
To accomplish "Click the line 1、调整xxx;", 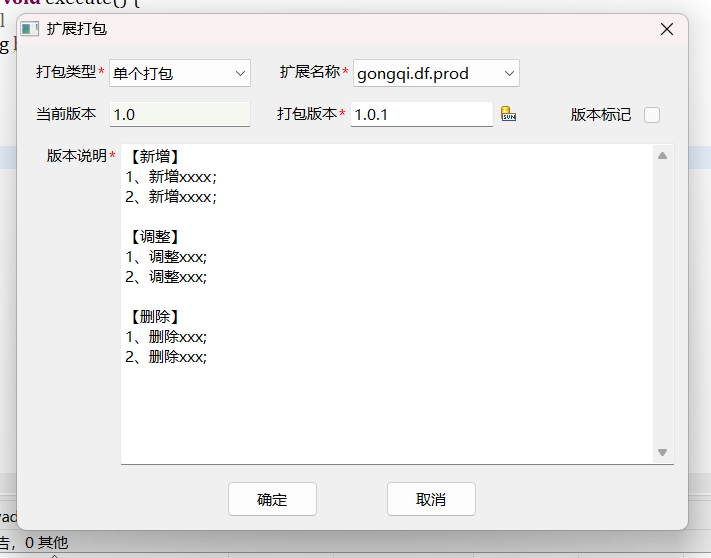I will (166, 257).
